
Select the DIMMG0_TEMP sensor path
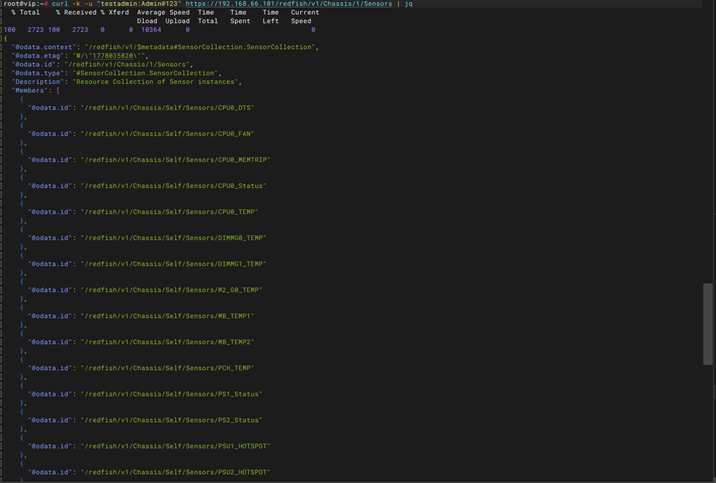click(173, 238)
